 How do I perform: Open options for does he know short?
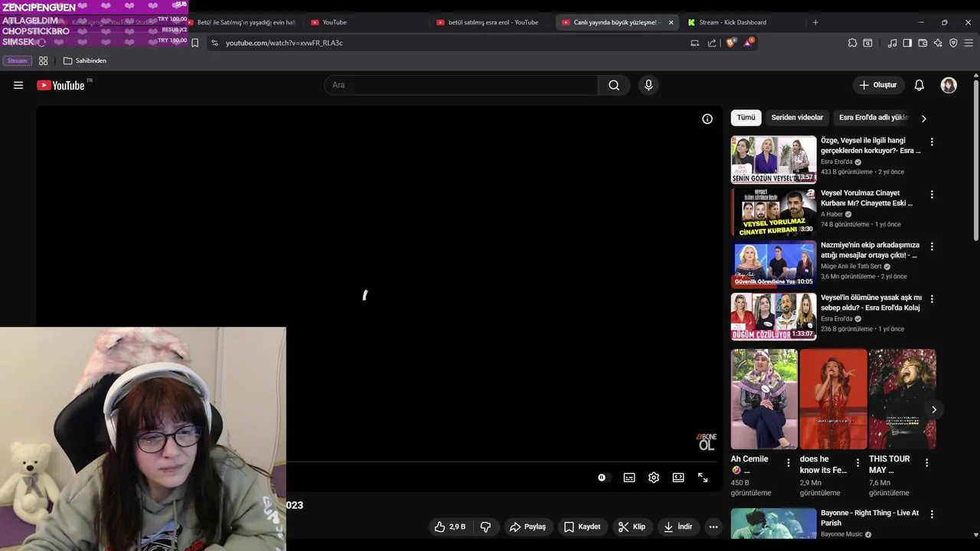click(x=857, y=462)
